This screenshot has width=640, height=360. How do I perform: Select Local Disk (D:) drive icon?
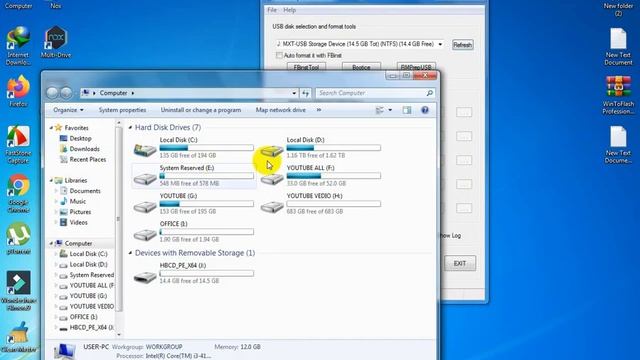click(272, 151)
